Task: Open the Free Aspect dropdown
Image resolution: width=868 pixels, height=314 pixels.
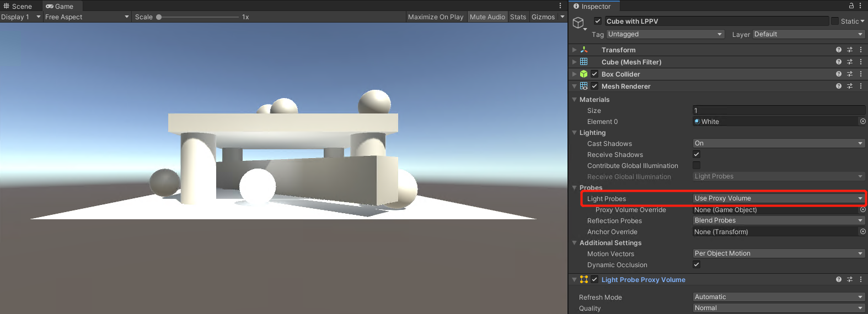Action: [87, 17]
